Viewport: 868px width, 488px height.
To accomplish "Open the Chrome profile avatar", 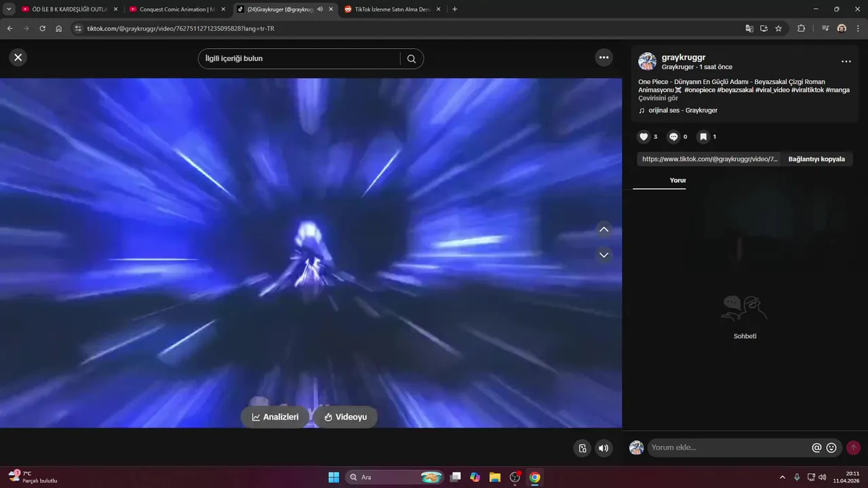I will [x=842, y=28].
